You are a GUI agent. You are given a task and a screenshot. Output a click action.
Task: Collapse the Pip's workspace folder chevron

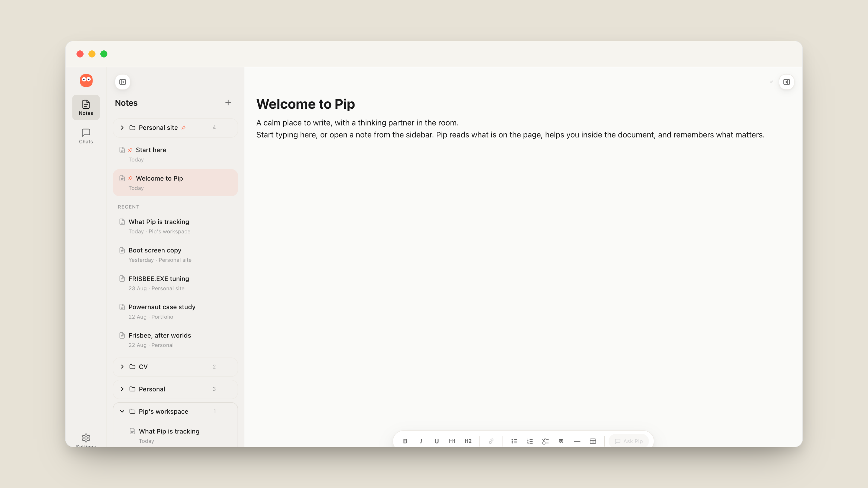point(122,412)
